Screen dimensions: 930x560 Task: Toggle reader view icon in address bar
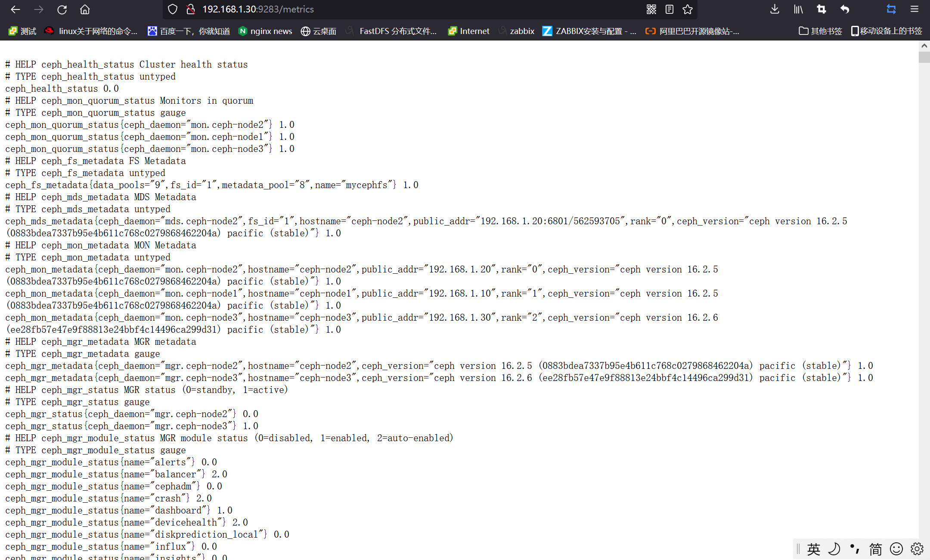pos(670,9)
